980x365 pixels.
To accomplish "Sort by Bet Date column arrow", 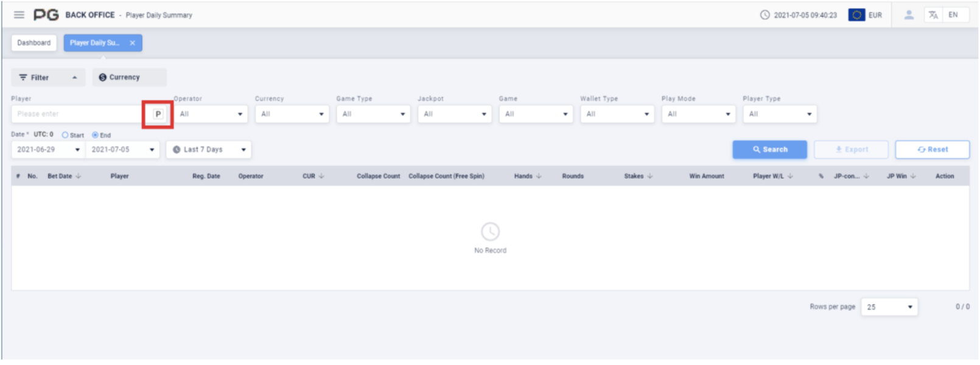I will pos(79,176).
